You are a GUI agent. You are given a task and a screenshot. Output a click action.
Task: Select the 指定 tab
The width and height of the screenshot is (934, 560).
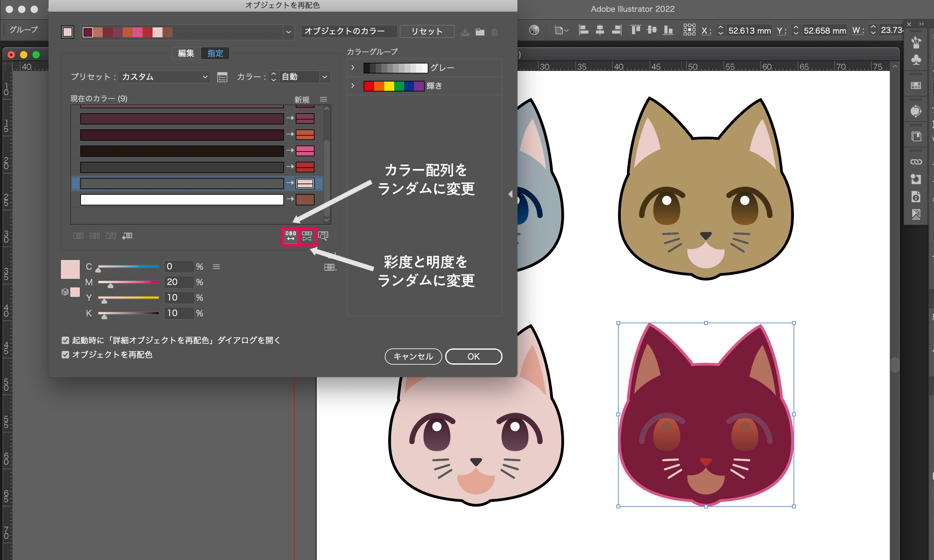pyautogui.click(x=215, y=53)
